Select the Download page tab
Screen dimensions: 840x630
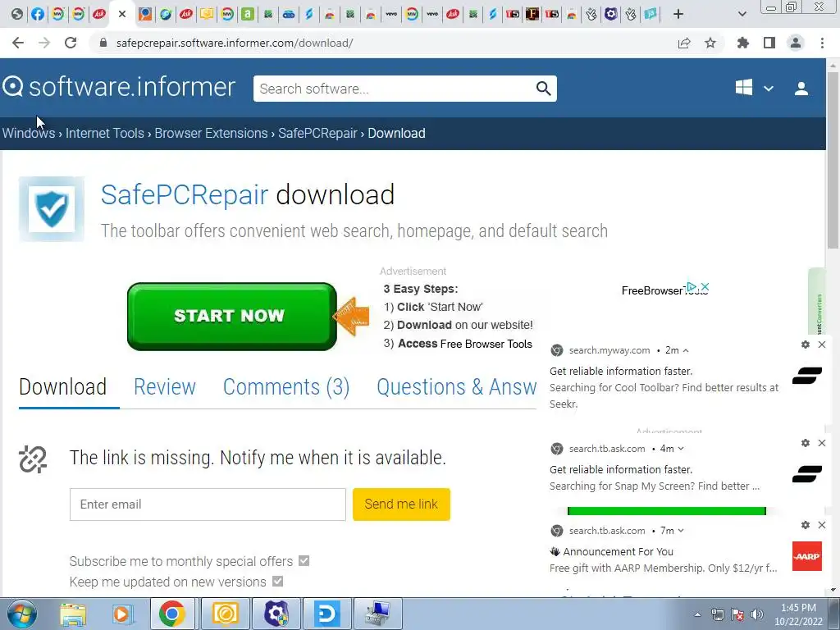tap(62, 387)
